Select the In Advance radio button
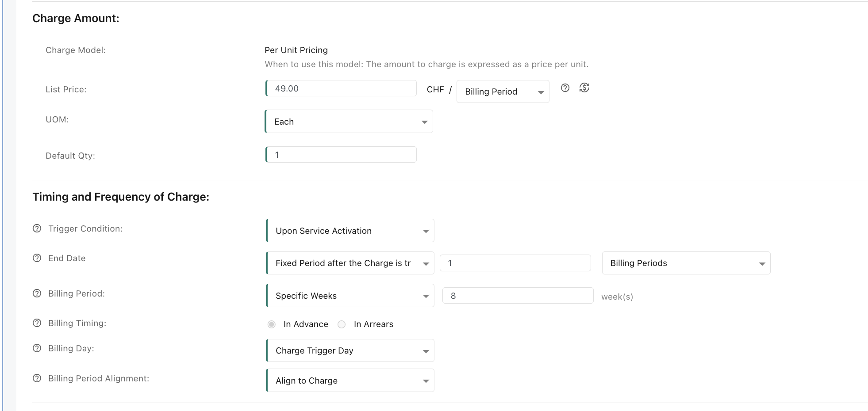This screenshot has width=868, height=411. (272, 324)
